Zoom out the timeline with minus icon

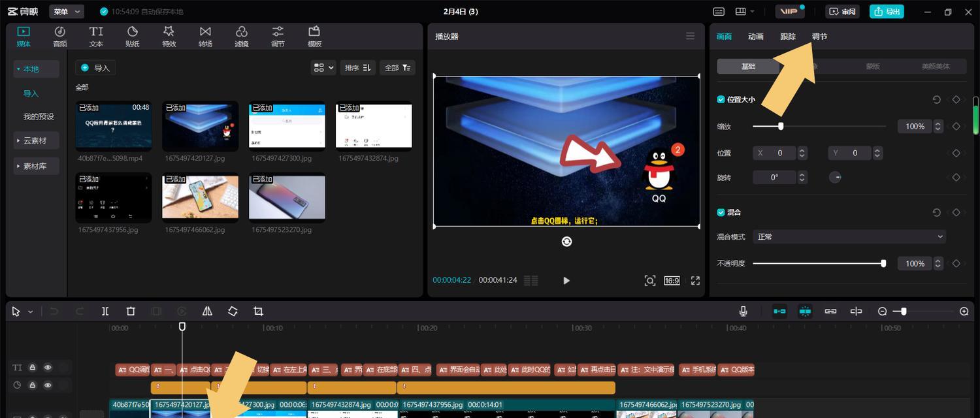tap(883, 312)
